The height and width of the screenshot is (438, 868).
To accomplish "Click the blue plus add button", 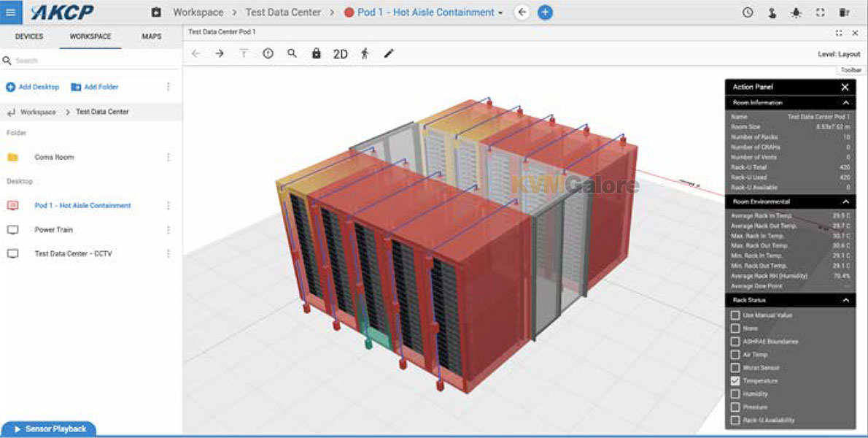I will click(545, 12).
